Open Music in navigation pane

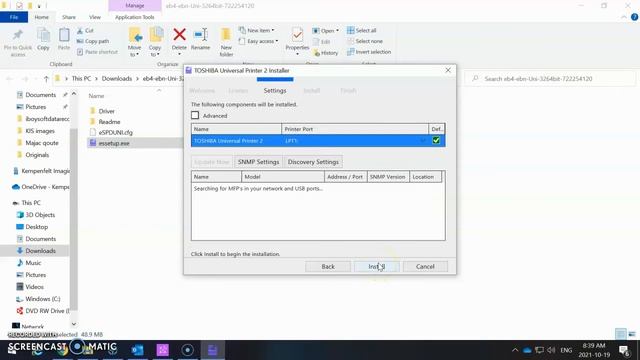coord(33,263)
